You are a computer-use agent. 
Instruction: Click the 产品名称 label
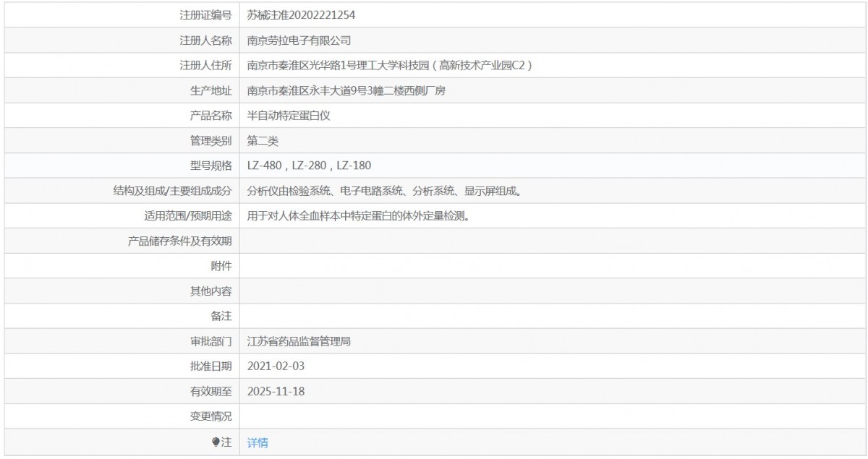click(x=210, y=116)
